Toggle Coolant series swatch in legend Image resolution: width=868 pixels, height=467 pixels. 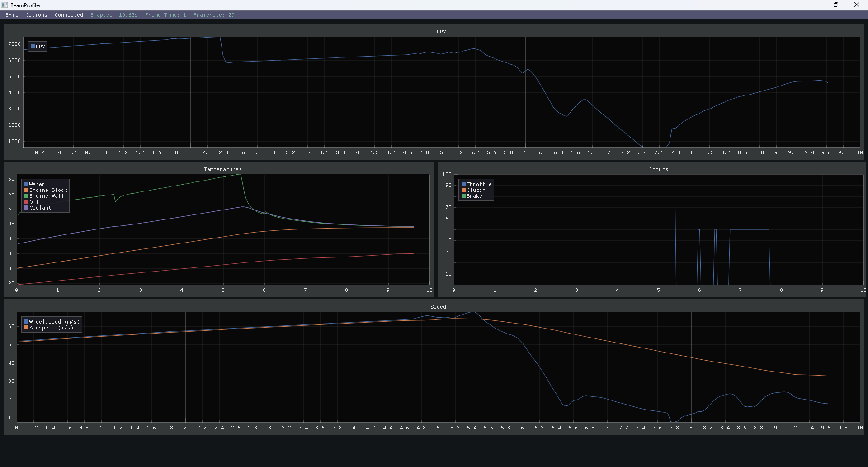pyautogui.click(x=26, y=208)
